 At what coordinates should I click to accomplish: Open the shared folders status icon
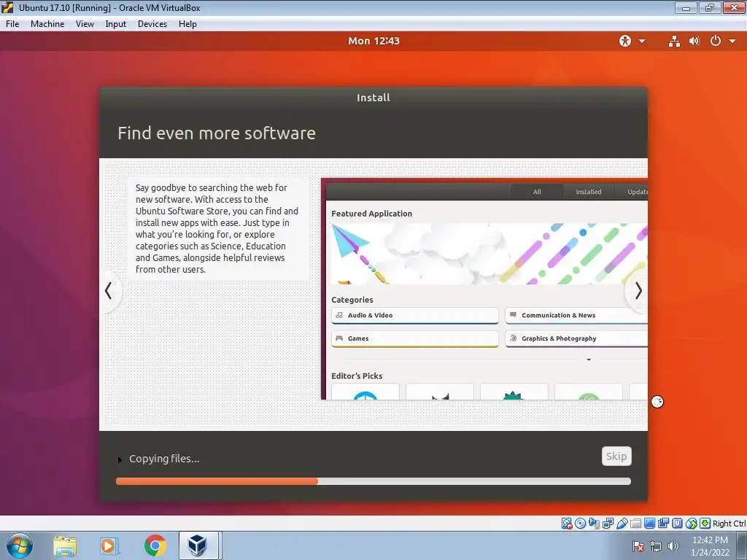click(635, 524)
